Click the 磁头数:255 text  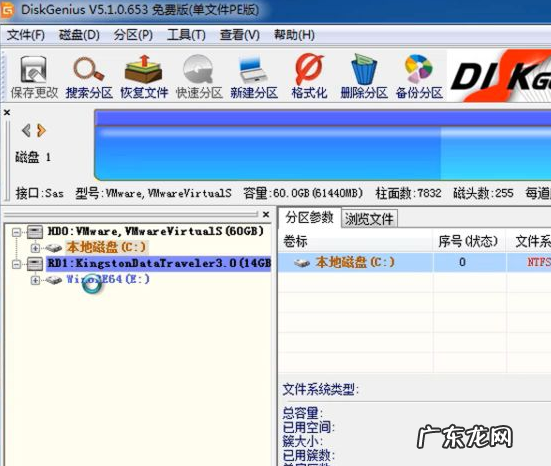tap(484, 193)
